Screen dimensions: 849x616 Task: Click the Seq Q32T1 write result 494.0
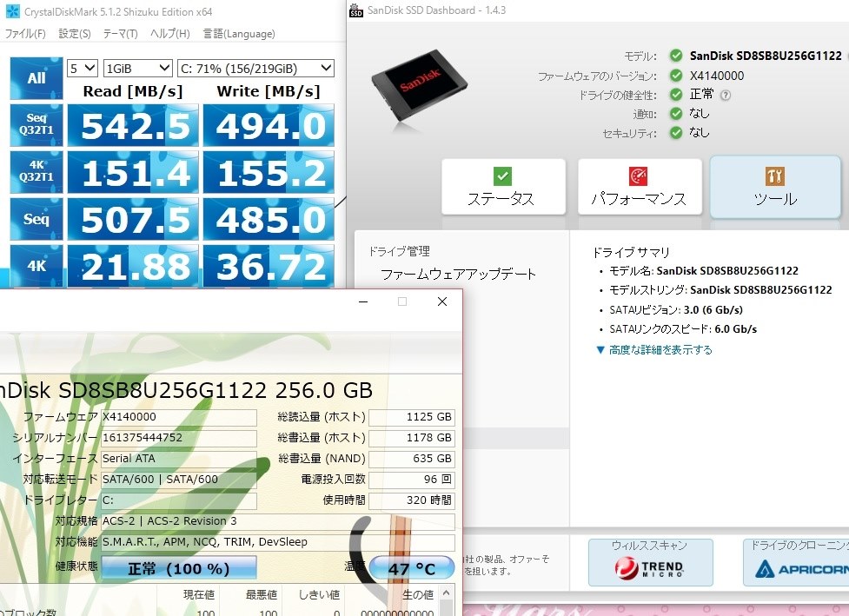269,126
